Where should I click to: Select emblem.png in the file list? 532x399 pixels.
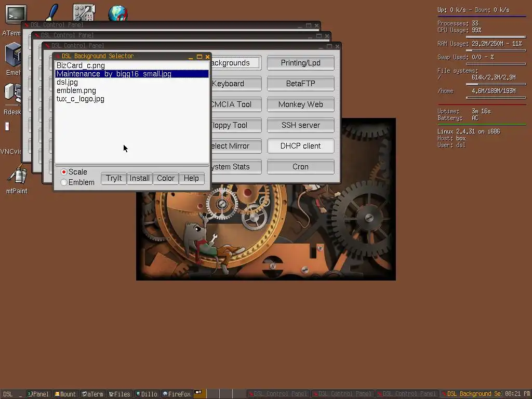pos(131,90)
